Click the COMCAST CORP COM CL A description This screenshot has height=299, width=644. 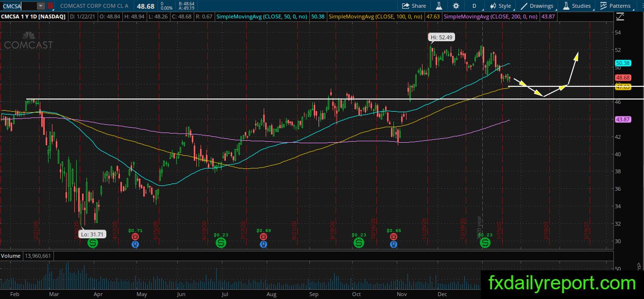(x=94, y=6)
